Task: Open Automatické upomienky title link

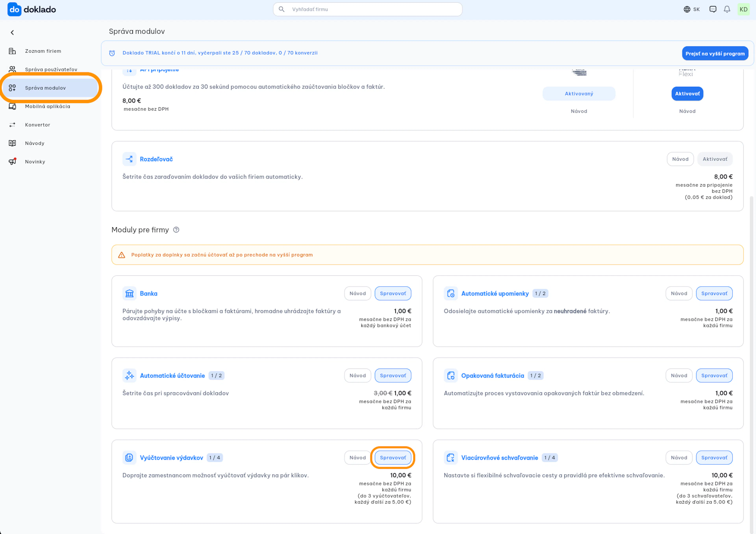Action: click(495, 293)
